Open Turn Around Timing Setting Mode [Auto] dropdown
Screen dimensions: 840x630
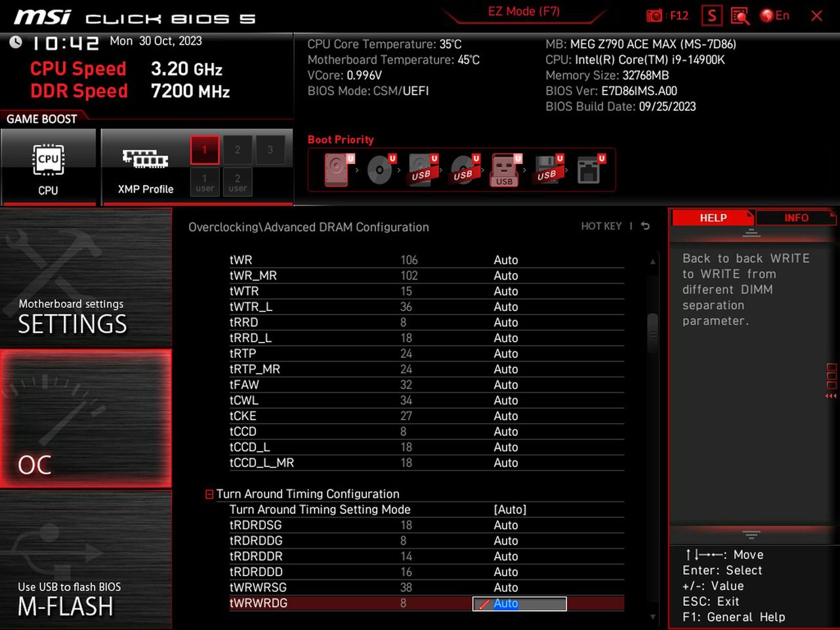510,510
